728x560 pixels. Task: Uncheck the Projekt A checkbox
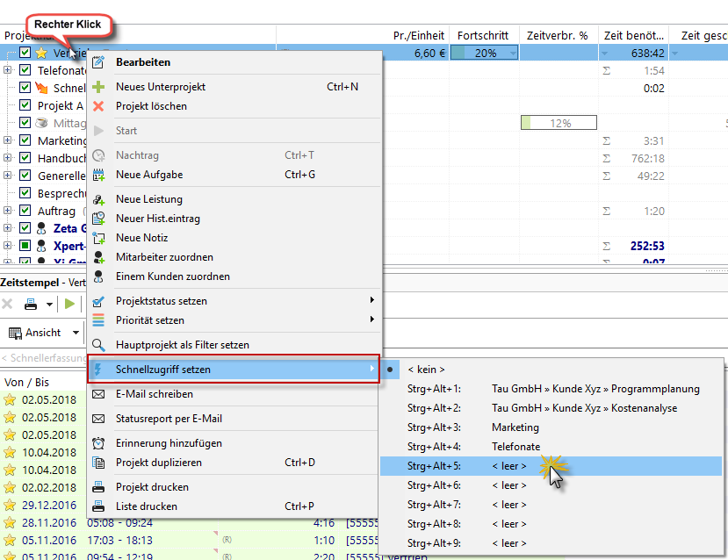tap(25, 105)
